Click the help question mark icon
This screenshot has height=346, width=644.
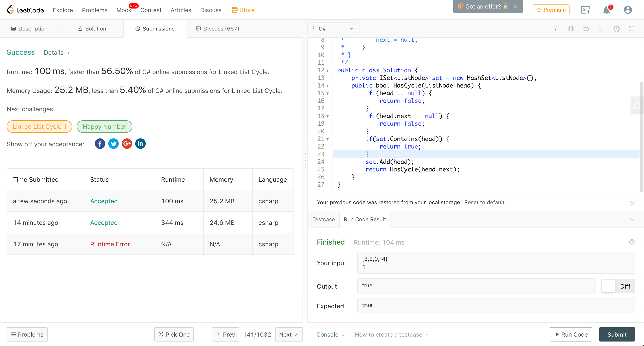[x=632, y=242]
